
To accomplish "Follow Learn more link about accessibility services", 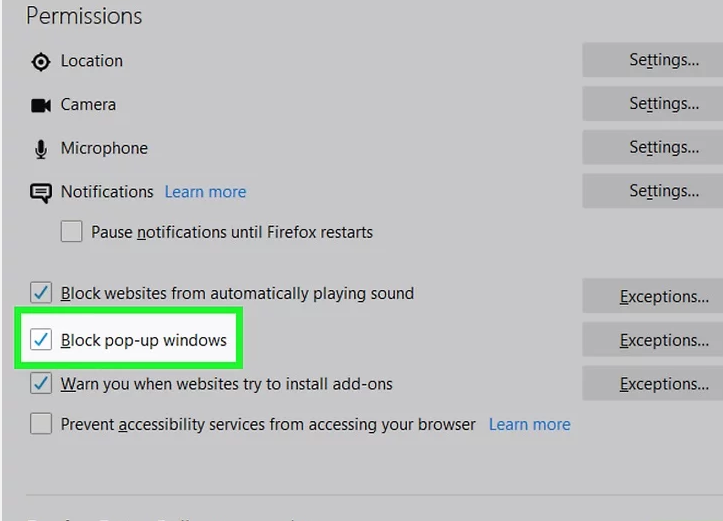I will pos(529,424).
